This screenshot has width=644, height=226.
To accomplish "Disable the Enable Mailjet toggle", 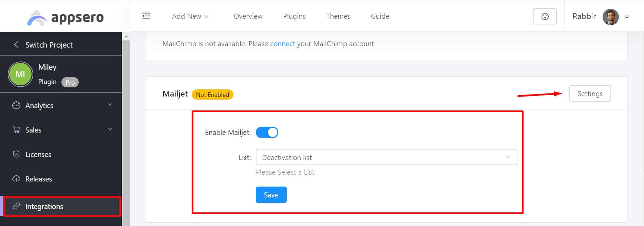I will click(267, 132).
